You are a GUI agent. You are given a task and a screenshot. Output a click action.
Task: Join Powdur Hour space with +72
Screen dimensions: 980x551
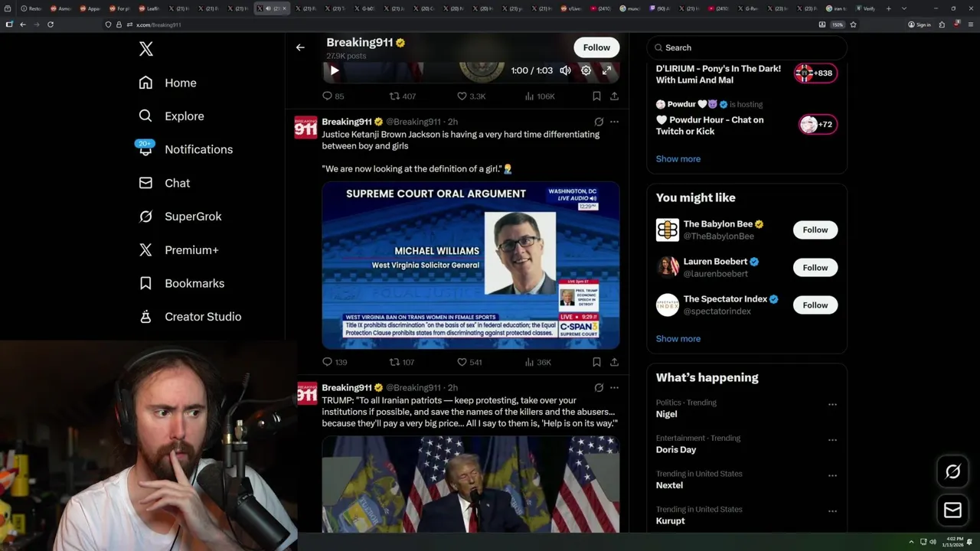coord(818,125)
